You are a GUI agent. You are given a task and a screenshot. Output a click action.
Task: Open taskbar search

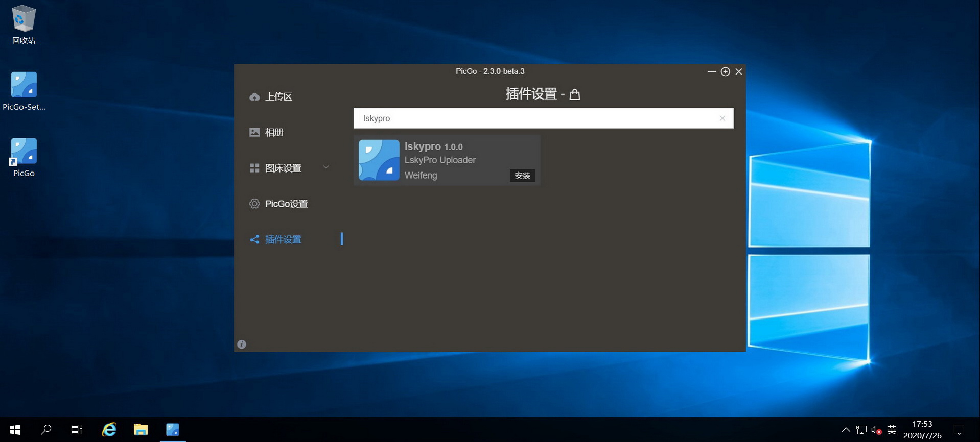[46, 430]
